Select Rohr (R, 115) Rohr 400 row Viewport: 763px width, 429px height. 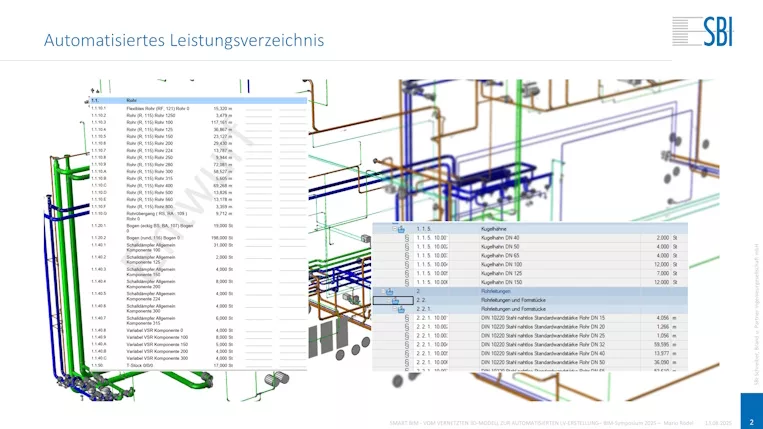pos(199,186)
